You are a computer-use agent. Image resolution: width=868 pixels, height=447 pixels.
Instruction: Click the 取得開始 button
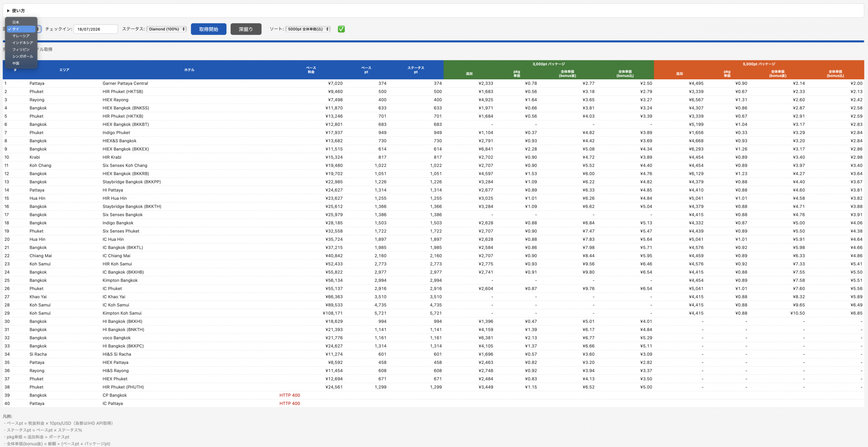pos(209,29)
